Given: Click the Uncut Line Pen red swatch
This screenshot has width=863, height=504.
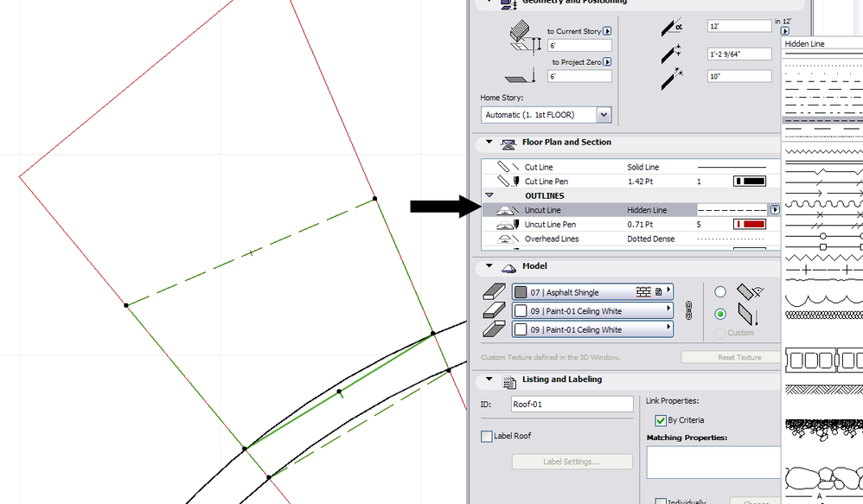Looking at the screenshot, I should pos(750,224).
